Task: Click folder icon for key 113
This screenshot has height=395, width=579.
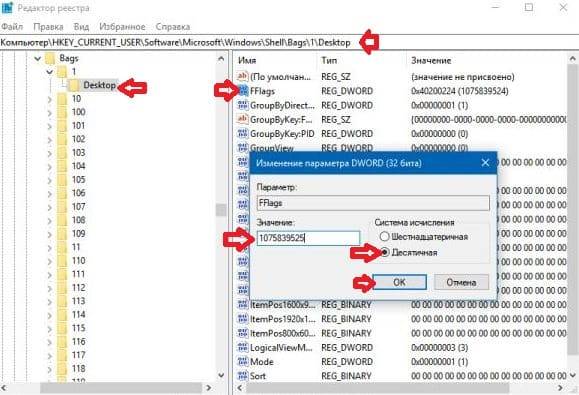Action: [62, 301]
